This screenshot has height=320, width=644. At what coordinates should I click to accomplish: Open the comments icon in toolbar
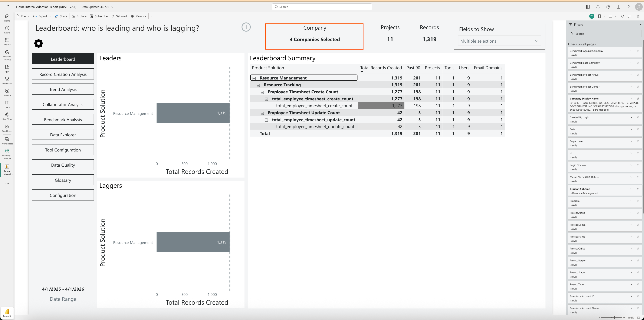click(630, 16)
